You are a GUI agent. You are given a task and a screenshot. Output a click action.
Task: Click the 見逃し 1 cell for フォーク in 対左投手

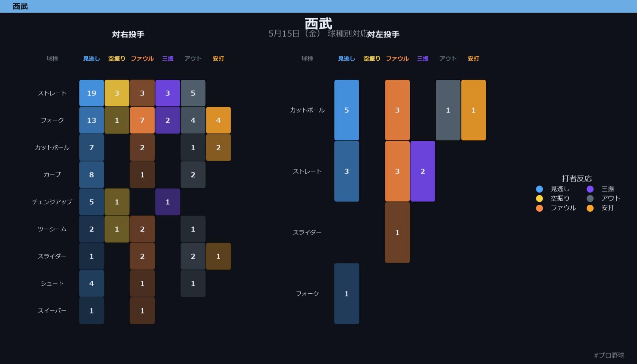coord(347,294)
